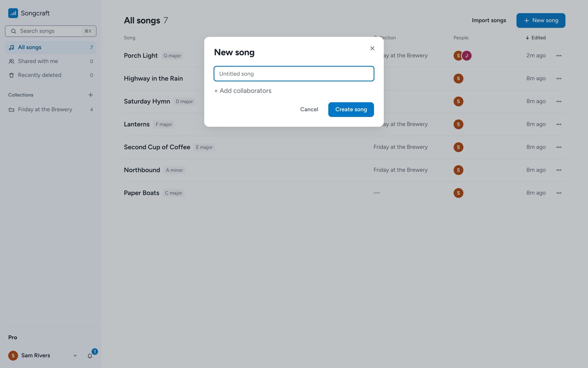Click the Search songs box

coord(51,31)
